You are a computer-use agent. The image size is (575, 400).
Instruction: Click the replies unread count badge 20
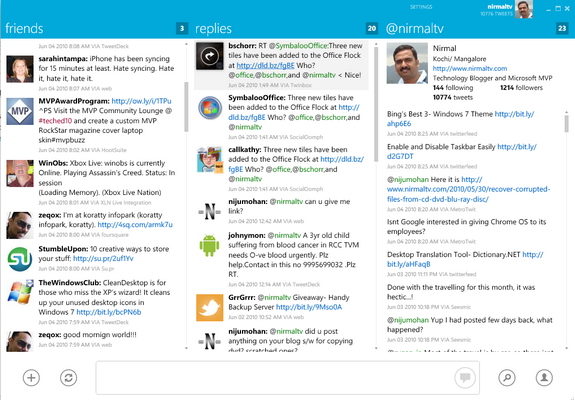(371, 28)
